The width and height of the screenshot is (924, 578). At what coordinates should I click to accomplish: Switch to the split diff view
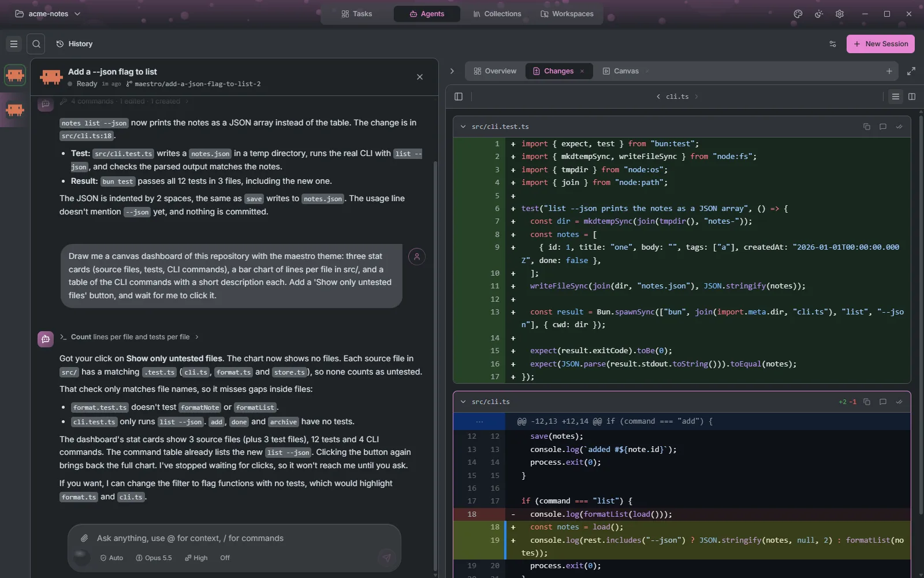click(912, 97)
